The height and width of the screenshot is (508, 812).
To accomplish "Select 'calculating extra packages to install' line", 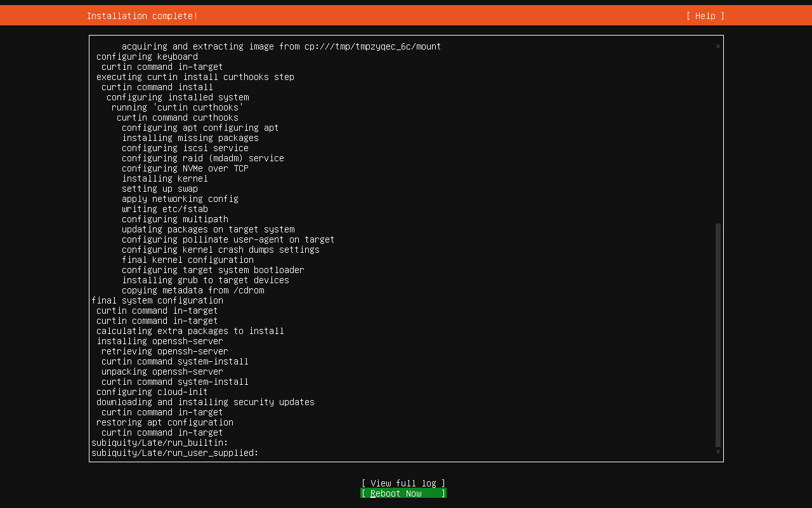I will tap(190, 331).
